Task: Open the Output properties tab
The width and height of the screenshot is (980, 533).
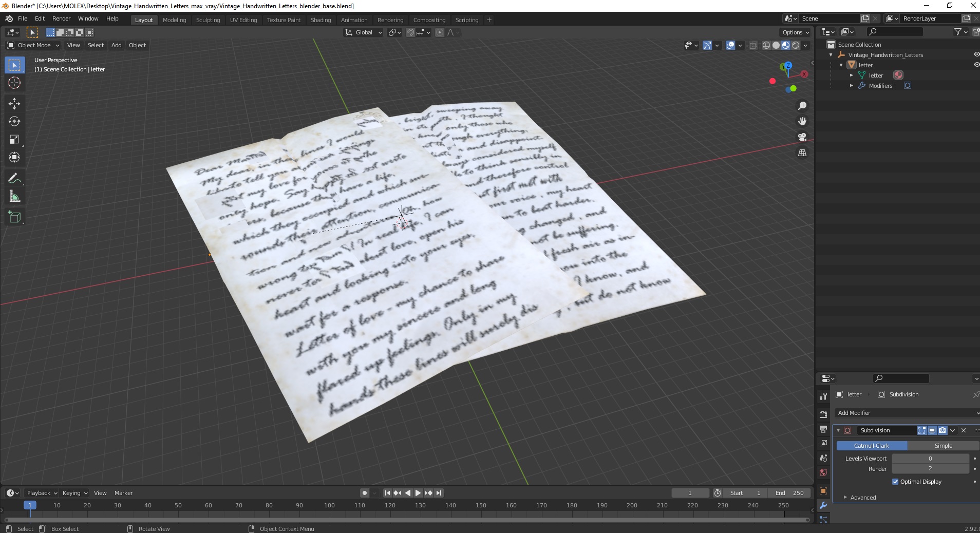Action: (x=823, y=429)
